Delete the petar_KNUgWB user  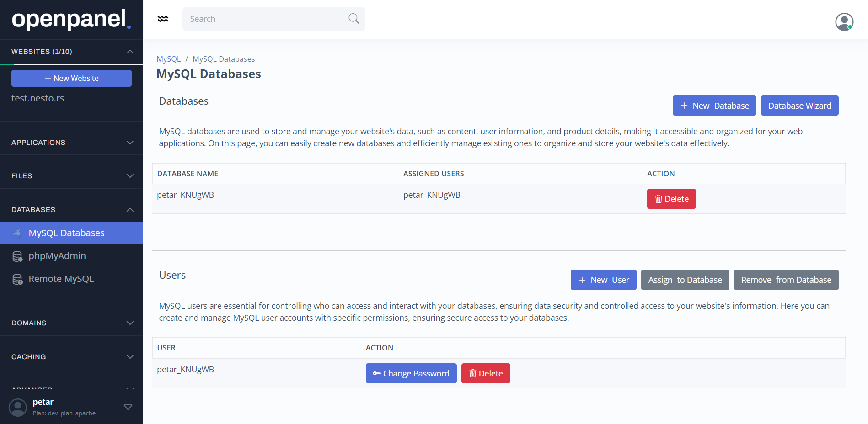tap(485, 373)
